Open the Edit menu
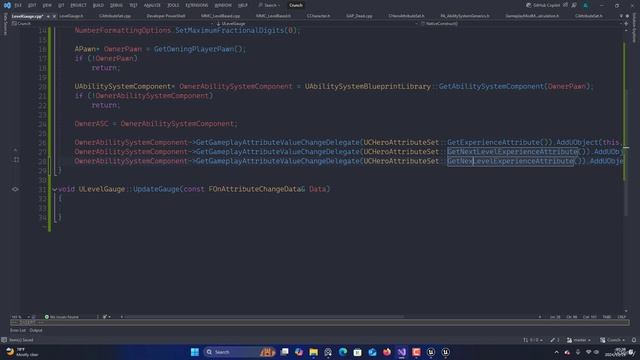 click(x=32, y=5)
